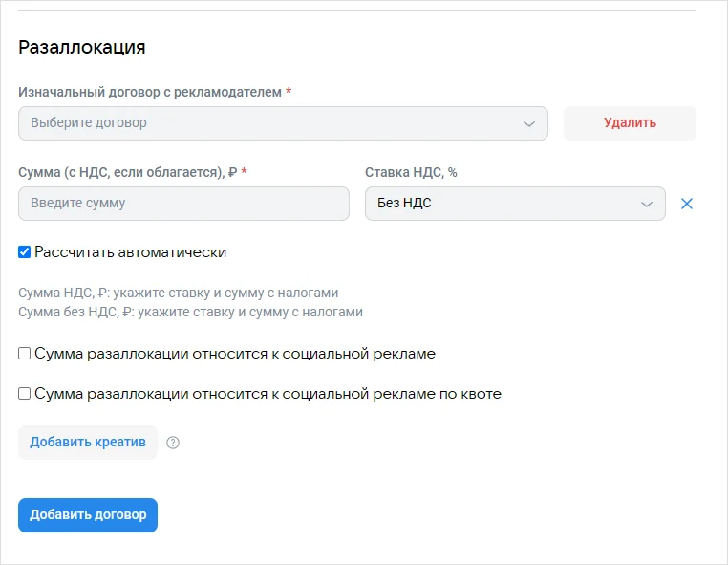The height and width of the screenshot is (565, 728).
Task: Click 'Сумма без НДС, ₽' hint text
Action: 190,312
